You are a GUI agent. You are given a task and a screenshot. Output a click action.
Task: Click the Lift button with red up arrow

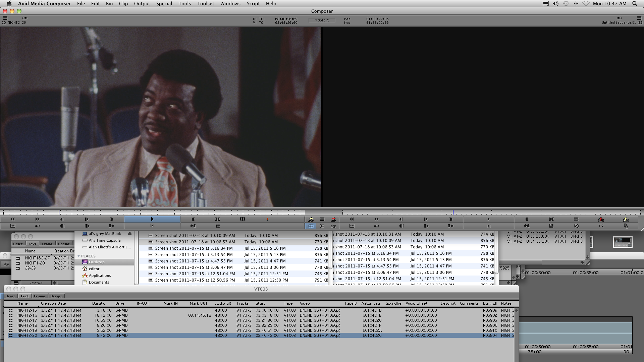coord(601,219)
